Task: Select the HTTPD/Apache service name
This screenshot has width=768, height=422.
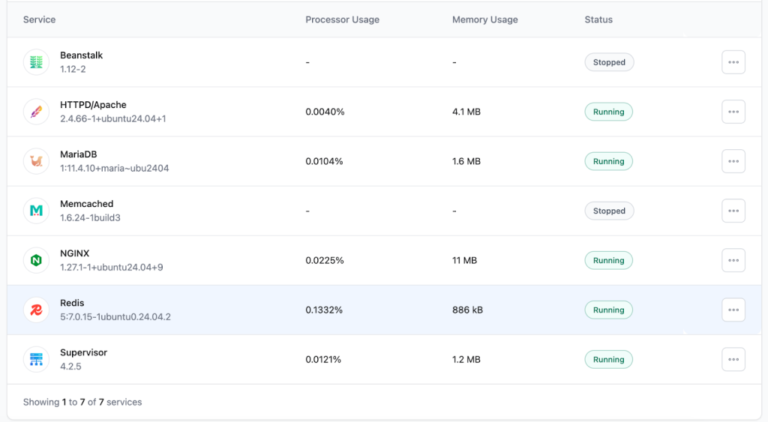Action: [x=93, y=105]
